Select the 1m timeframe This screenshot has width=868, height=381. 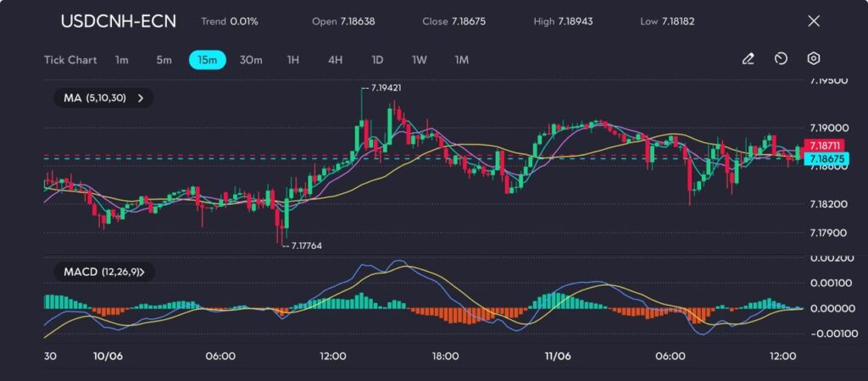[x=122, y=60]
